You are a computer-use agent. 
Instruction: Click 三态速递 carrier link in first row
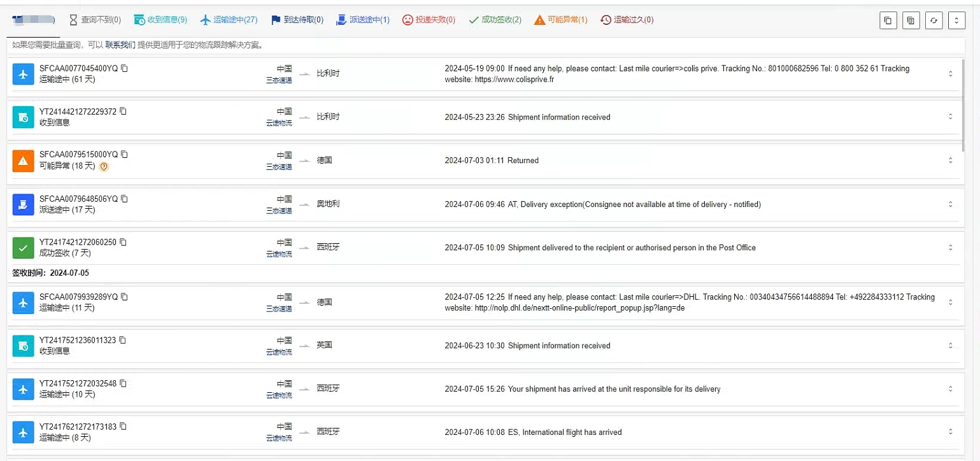click(x=279, y=80)
